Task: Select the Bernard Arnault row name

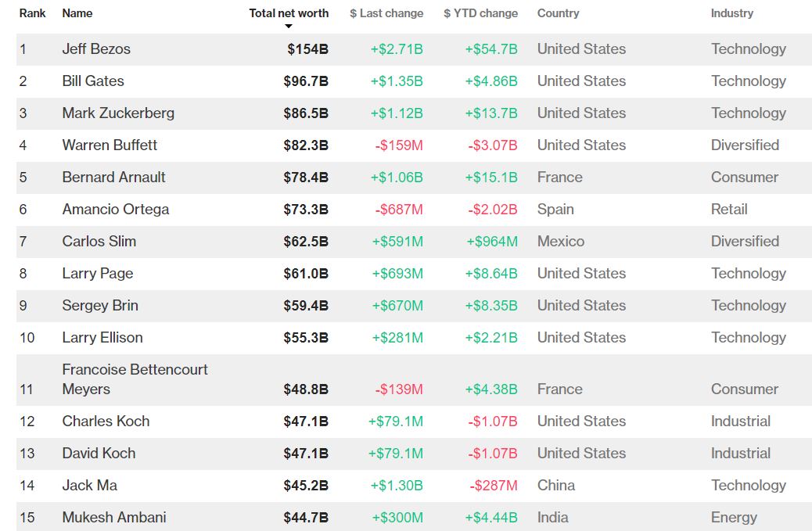Action: (x=113, y=178)
